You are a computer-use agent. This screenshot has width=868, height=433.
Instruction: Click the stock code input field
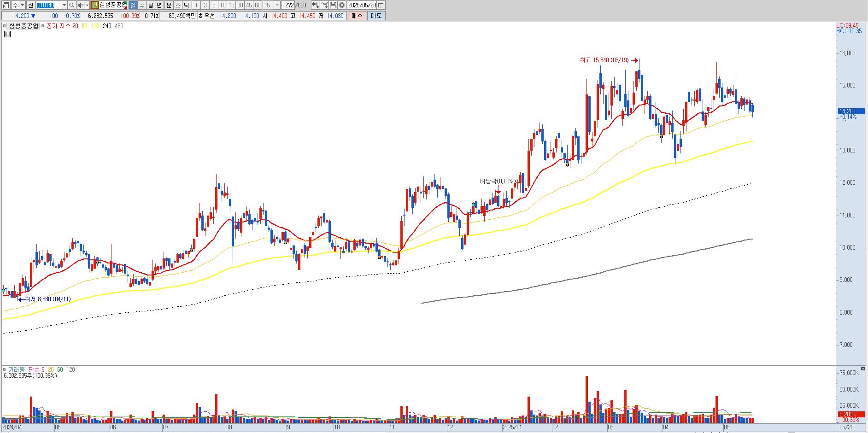[48, 5]
